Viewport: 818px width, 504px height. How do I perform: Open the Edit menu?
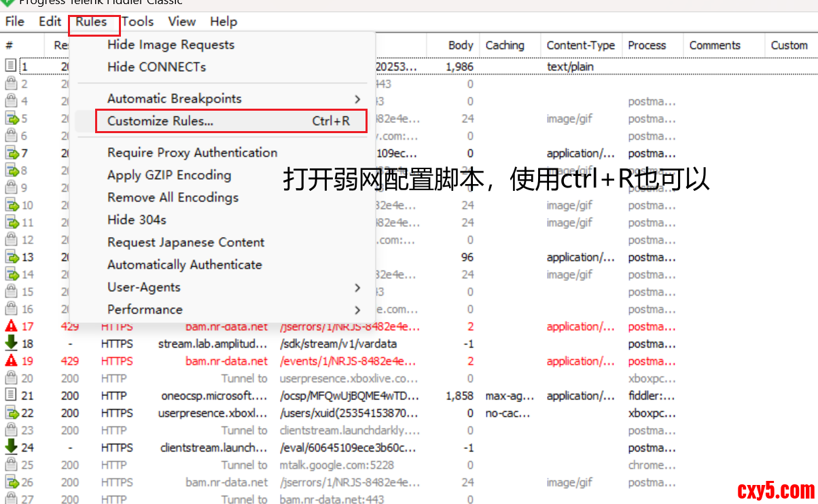click(x=50, y=22)
